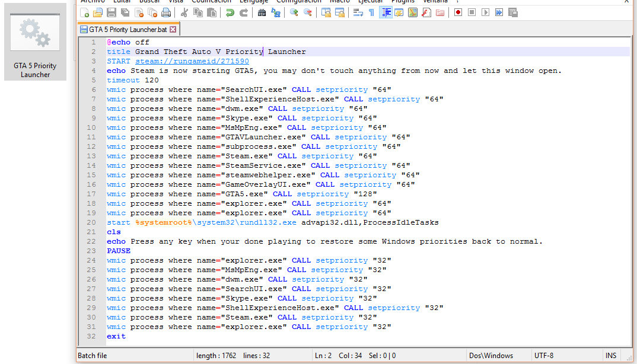The width and height of the screenshot is (637, 364).
Task: Toggle the indent guide button
Action: click(x=386, y=12)
